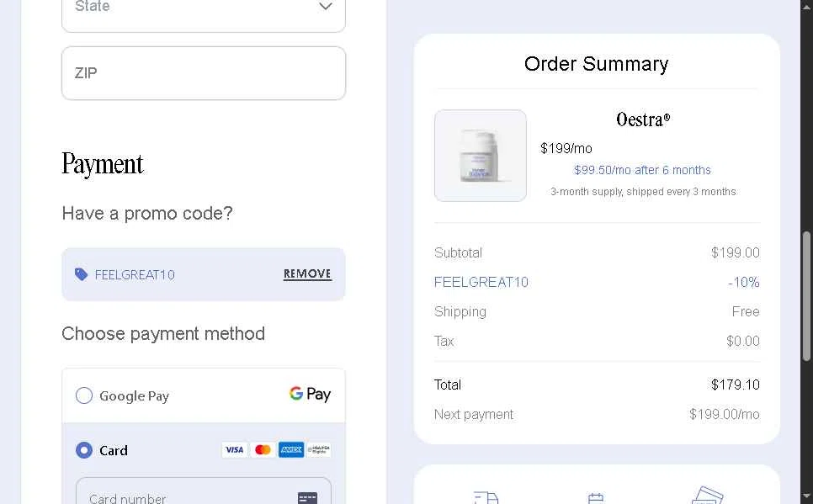This screenshot has height=504, width=813.
Task: Click the American Express icon
Action: point(291,449)
